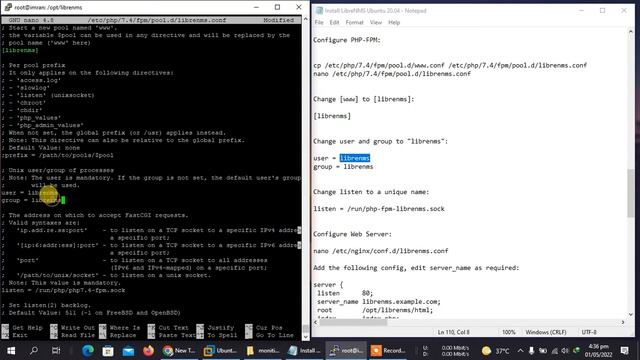Click 'server_name librenms.example.com;' line
This screenshot has height=360, width=640.
(379, 302)
